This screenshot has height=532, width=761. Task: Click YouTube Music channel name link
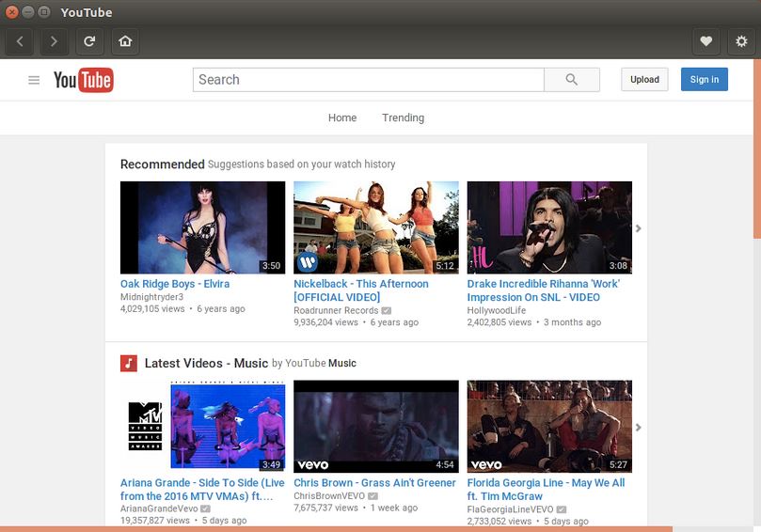tap(321, 363)
